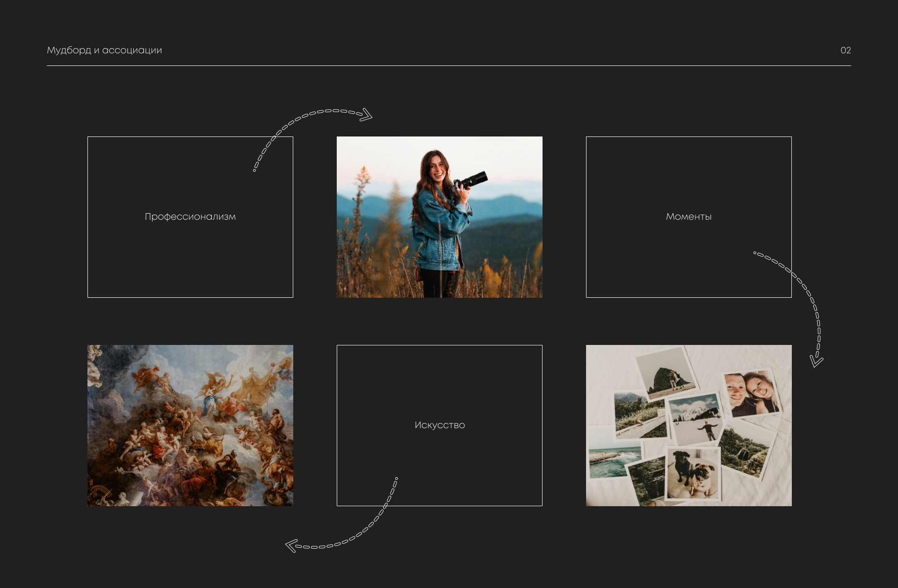Click the page number 02

pos(845,50)
